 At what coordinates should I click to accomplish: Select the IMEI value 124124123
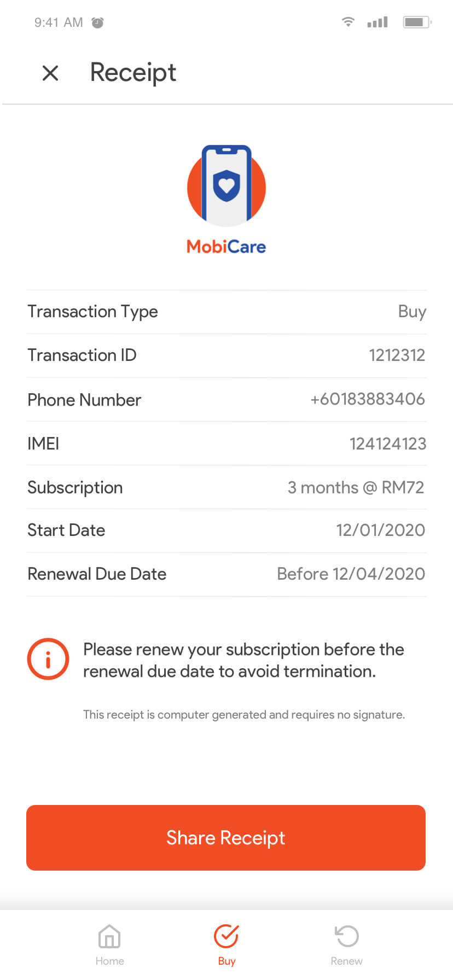point(388,444)
